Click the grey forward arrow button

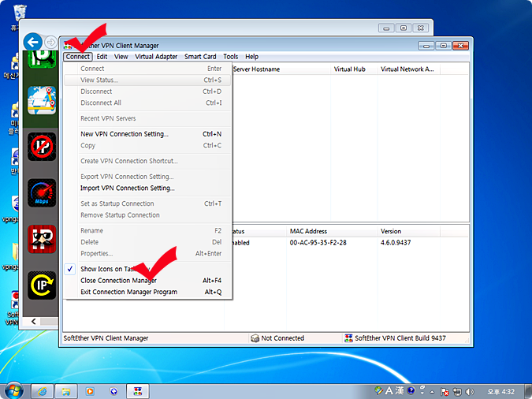(51, 43)
